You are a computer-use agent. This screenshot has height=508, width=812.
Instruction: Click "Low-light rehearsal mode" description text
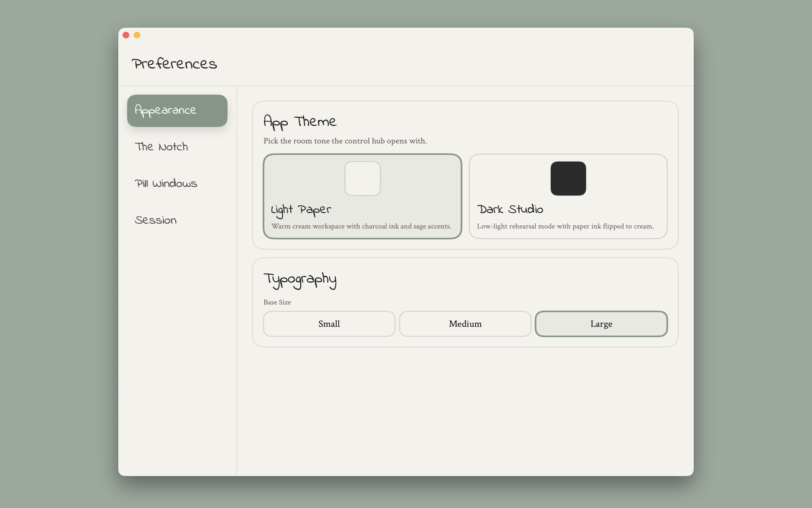(565, 226)
